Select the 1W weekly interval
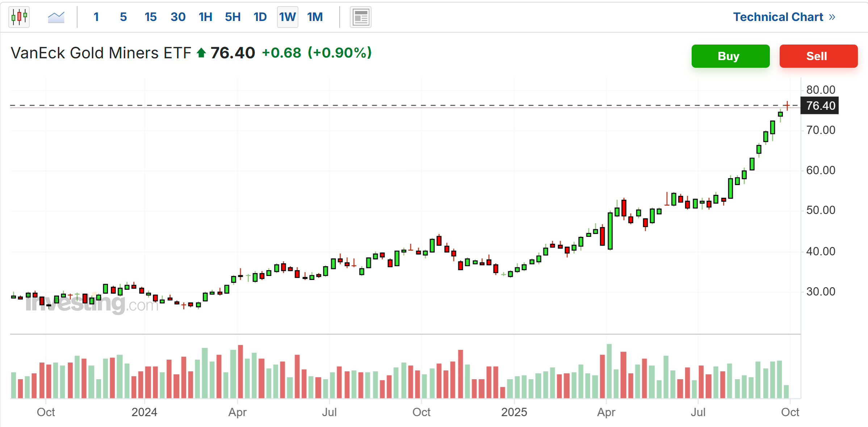Image resolution: width=868 pixels, height=427 pixels. pos(288,17)
